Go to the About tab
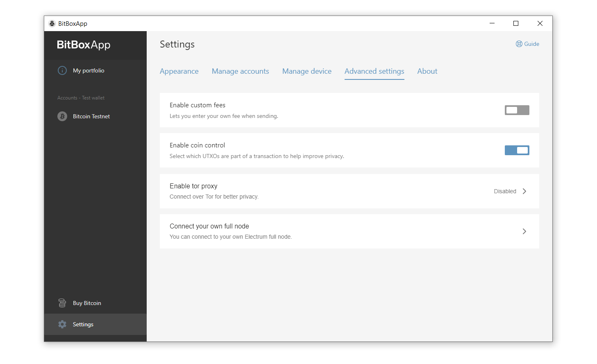 tap(427, 71)
